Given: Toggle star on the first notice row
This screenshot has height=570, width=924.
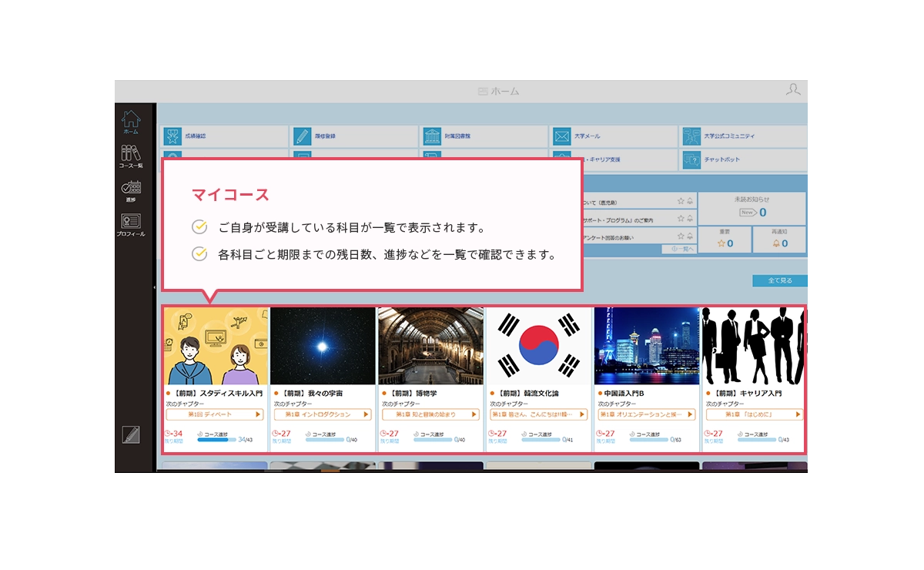Looking at the screenshot, I should pos(681,201).
